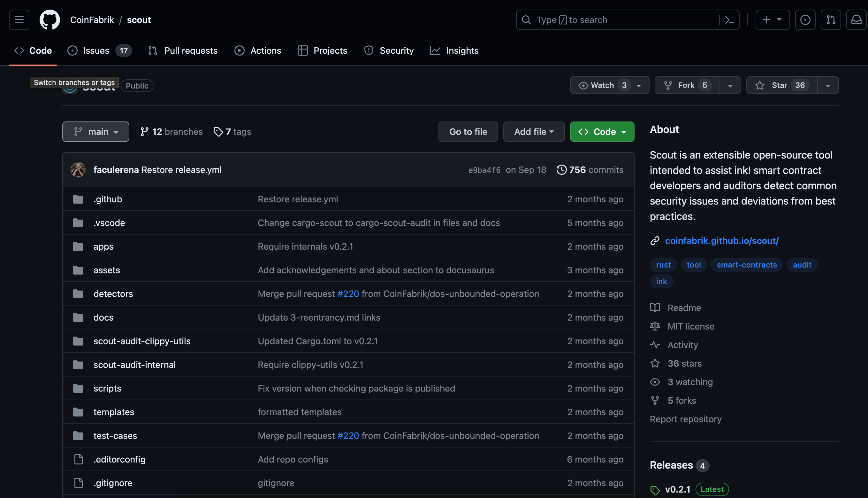868x498 pixels.
Task: Expand the green Code dropdown
Action: coord(602,132)
